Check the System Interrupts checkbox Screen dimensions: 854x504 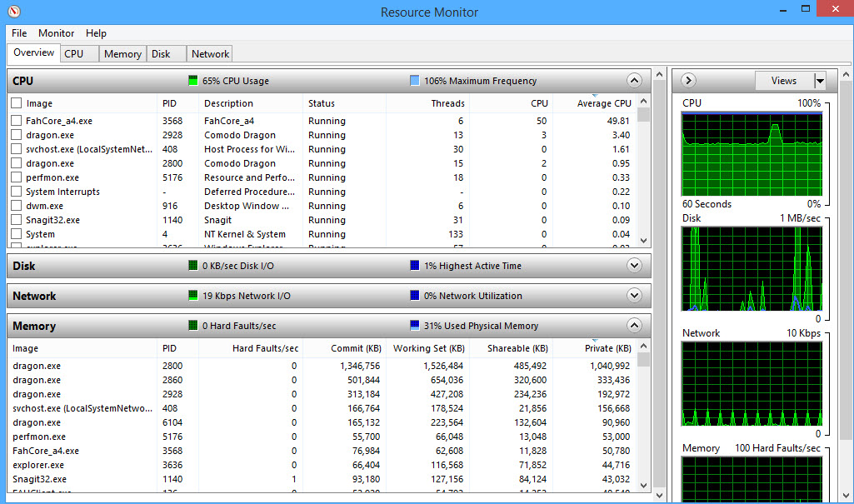tap(17, 191)
